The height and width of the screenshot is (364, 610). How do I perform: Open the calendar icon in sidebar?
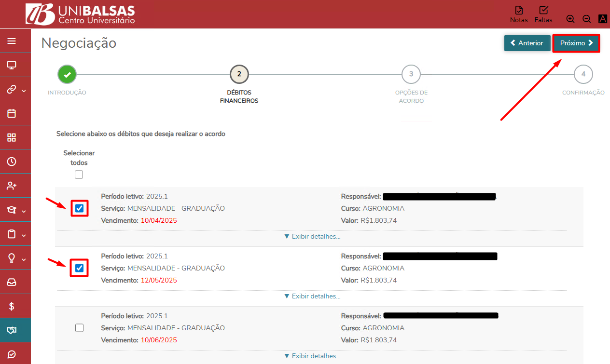tap(12, 113)
